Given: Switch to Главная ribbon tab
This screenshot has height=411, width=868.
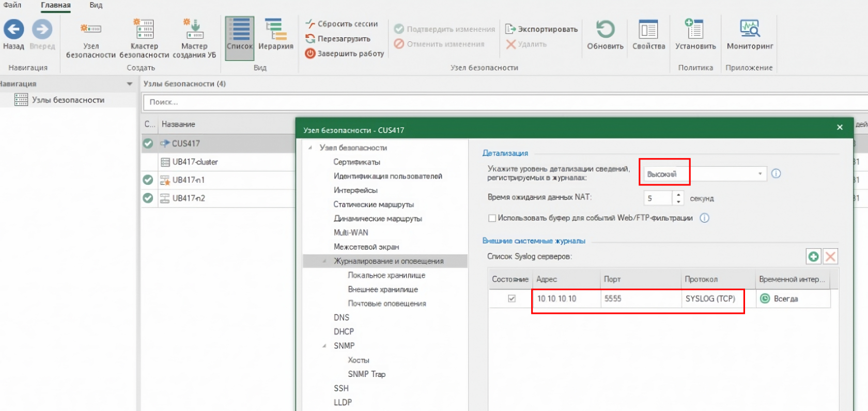Looking at the screenshot, I should coord(56,5).
